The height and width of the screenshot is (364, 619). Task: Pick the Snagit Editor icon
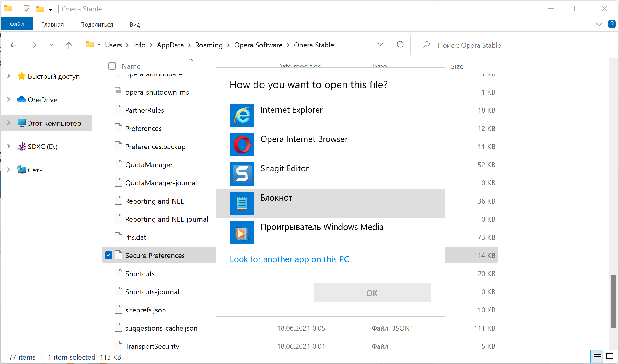(x=242, y=174)
